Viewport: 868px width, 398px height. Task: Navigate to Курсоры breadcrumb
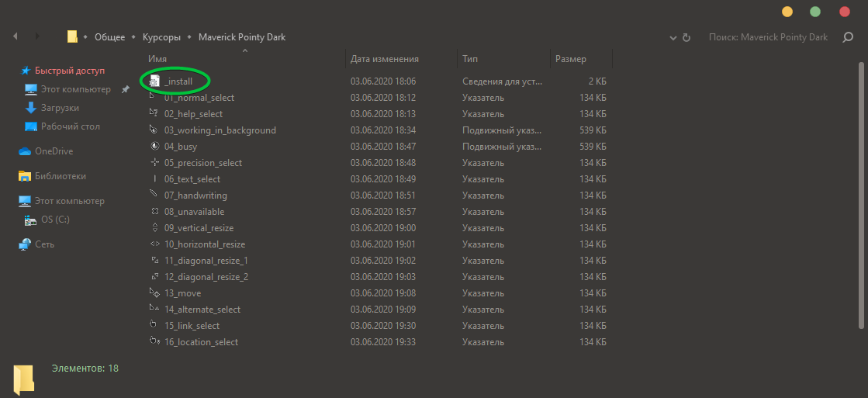coord(161,37)
